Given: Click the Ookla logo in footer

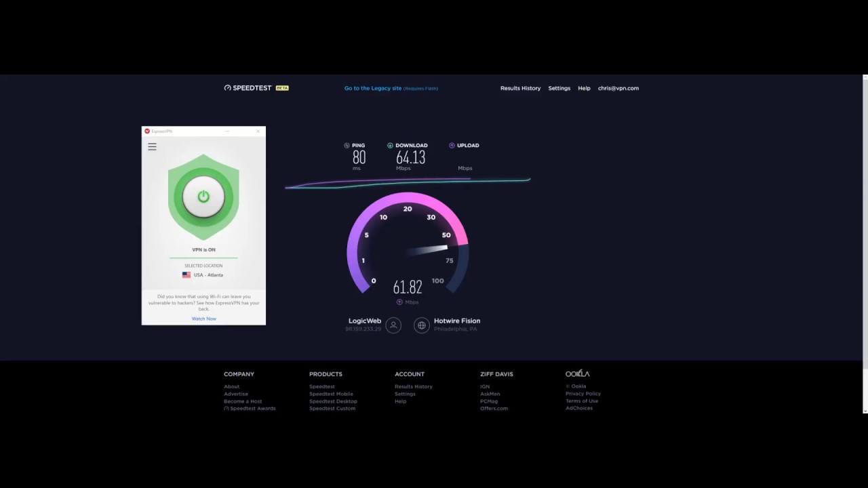Looking at the screenshot, I should 578,373.
